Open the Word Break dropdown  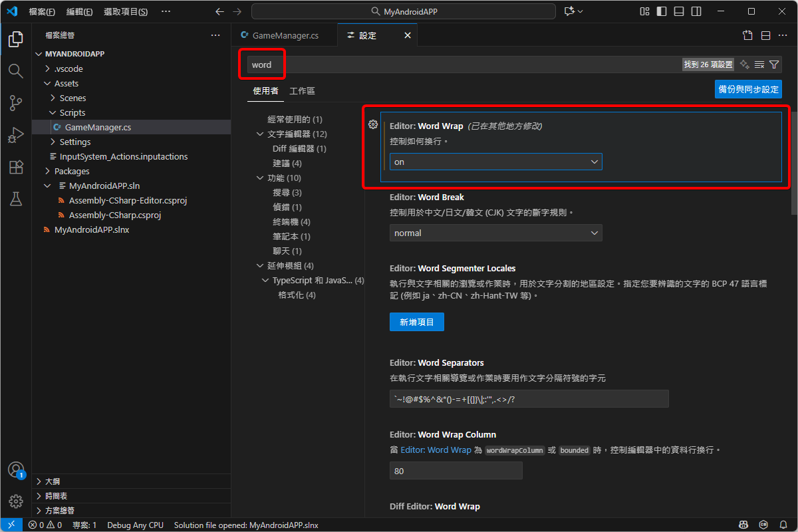coord(495,233)
